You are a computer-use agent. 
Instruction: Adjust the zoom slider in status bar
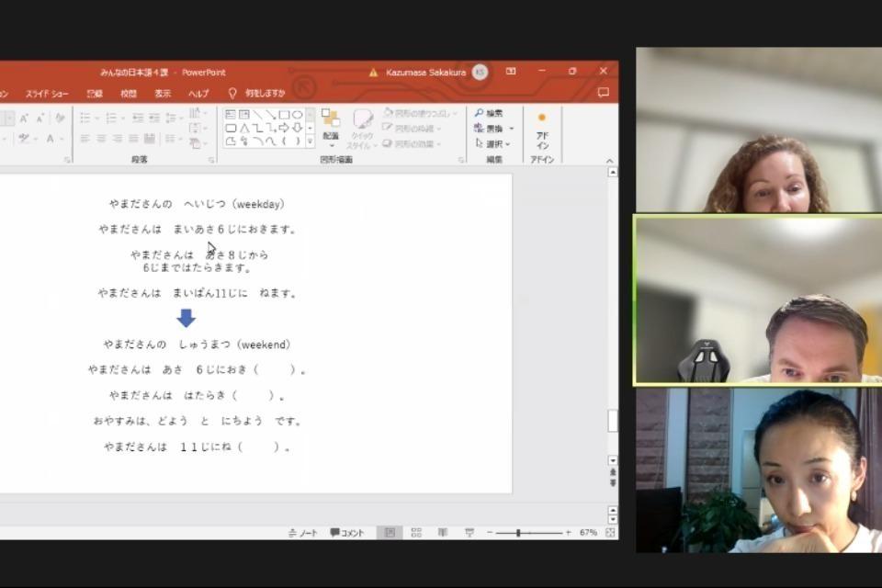point(518,533)
